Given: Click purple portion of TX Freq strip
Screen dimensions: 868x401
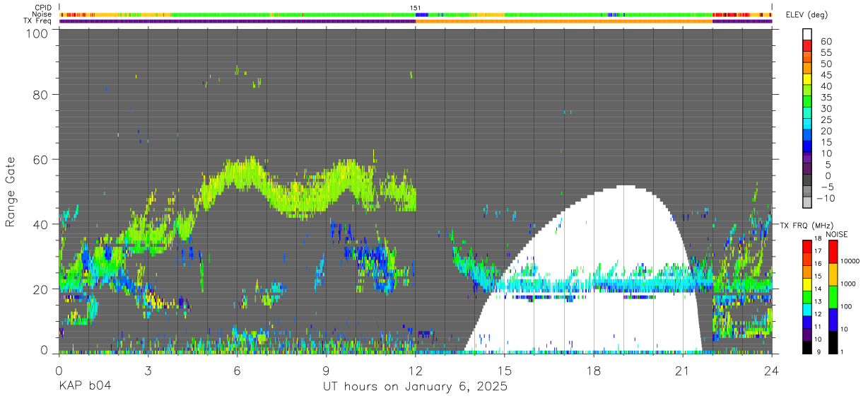Looking at the screenshot, I should [237, 21].
